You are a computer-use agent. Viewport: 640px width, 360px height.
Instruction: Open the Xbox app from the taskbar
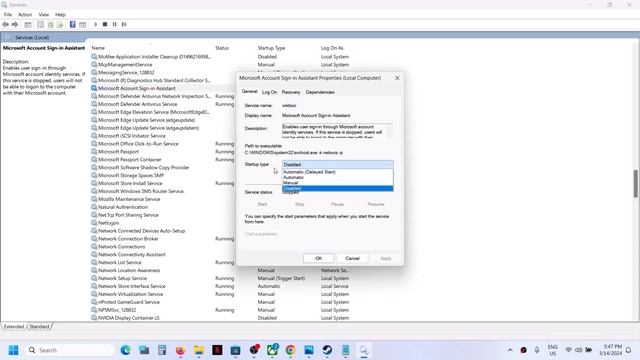click(272, 350)
